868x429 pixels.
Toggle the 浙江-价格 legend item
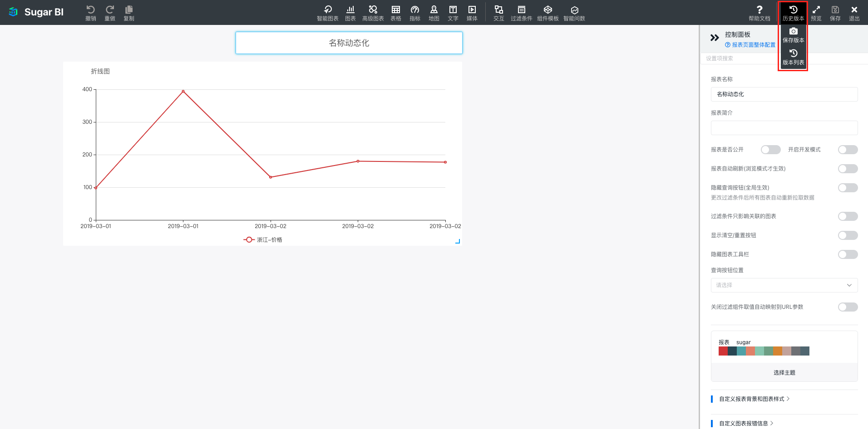263,240
